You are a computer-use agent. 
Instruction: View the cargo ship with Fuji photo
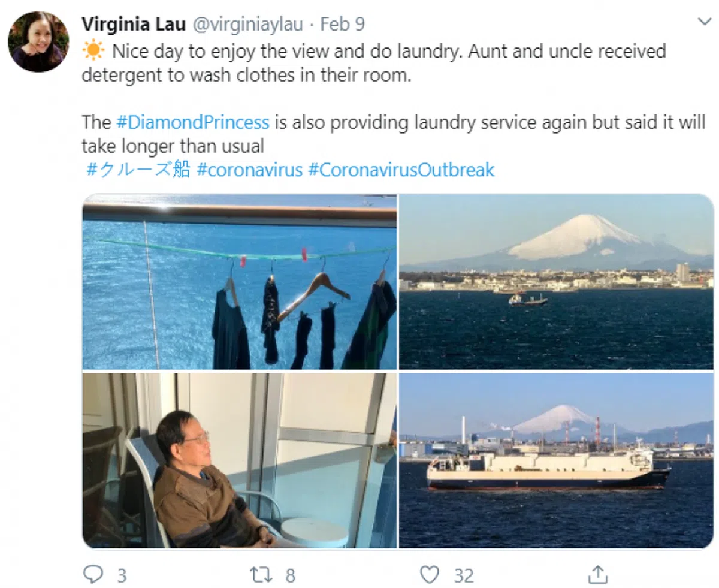click(x=557, y=460)
